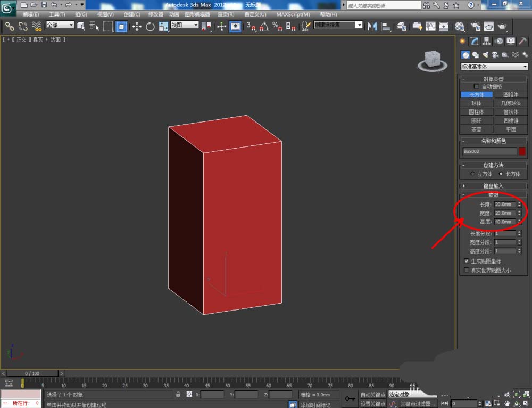Enable the 自动栅格 checkbox

point(477,86)
